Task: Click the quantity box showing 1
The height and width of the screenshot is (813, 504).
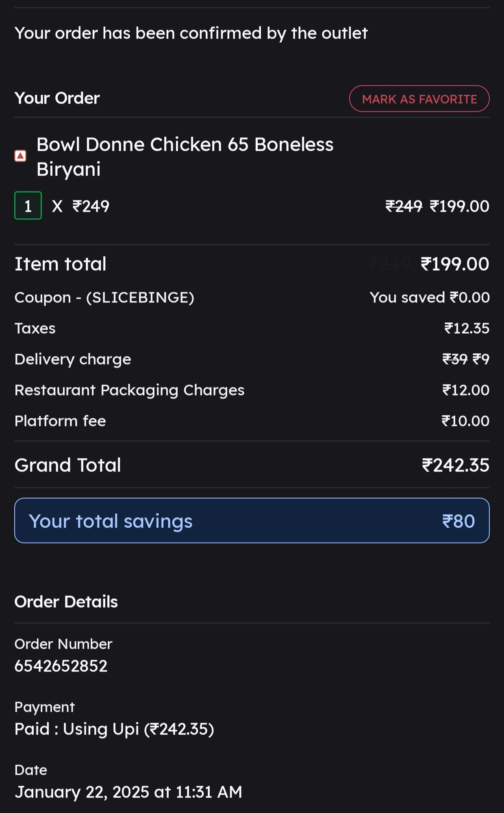Action: 28,206
